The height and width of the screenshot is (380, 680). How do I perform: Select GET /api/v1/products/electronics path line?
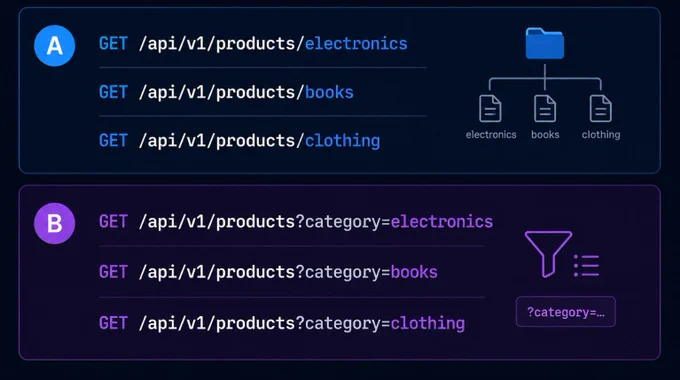253,44
